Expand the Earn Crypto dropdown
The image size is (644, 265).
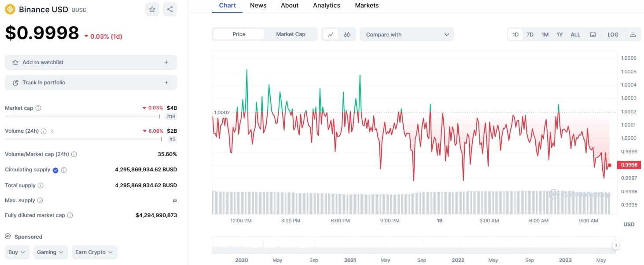[x=94, y=252]
